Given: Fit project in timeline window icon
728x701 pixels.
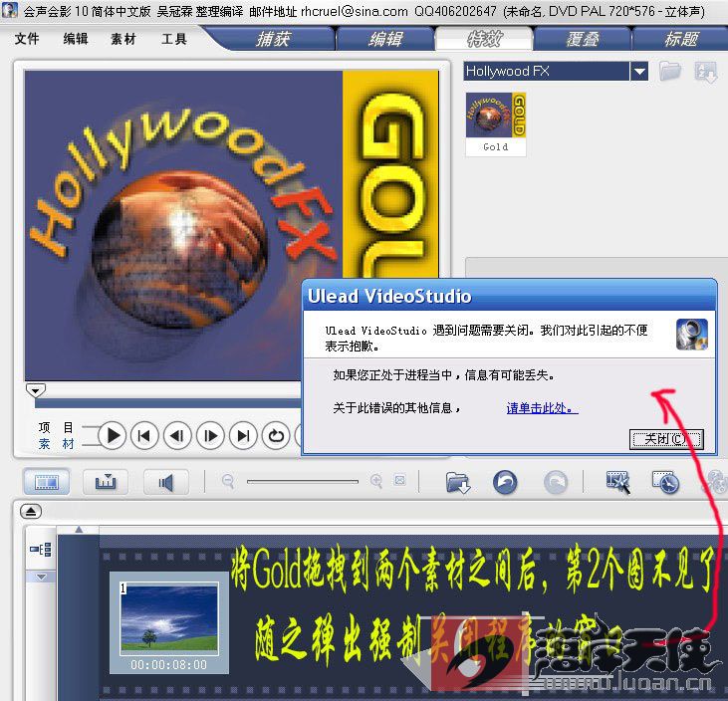Looking at the screenshot, I should [399, 480].
